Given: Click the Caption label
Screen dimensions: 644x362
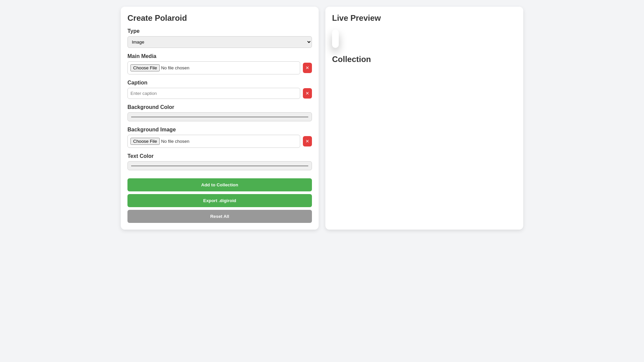Looking at the screenshot, I should [x=137, y=82].
